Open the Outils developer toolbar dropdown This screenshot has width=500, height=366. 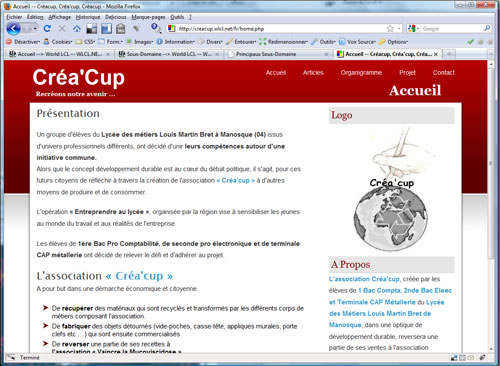tap(323, 42)
